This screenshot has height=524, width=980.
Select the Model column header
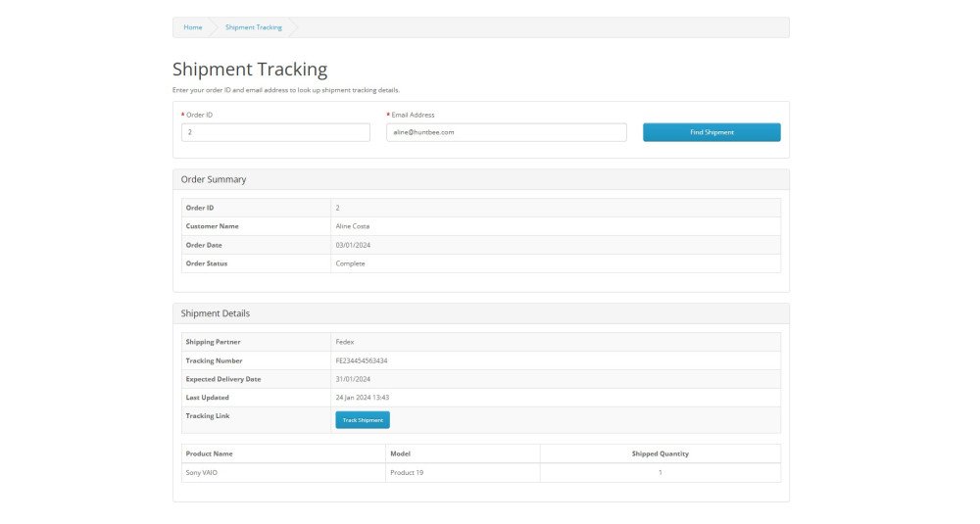click(x=400, y=454)
